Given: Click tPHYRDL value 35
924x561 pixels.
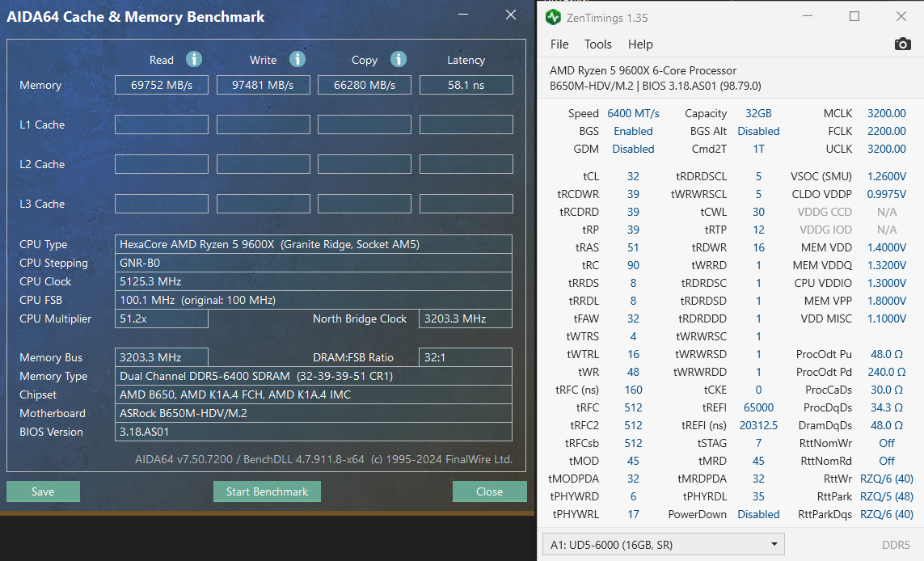Looking at the screenshot, I should pyautogui.click(x=758, y=496).
